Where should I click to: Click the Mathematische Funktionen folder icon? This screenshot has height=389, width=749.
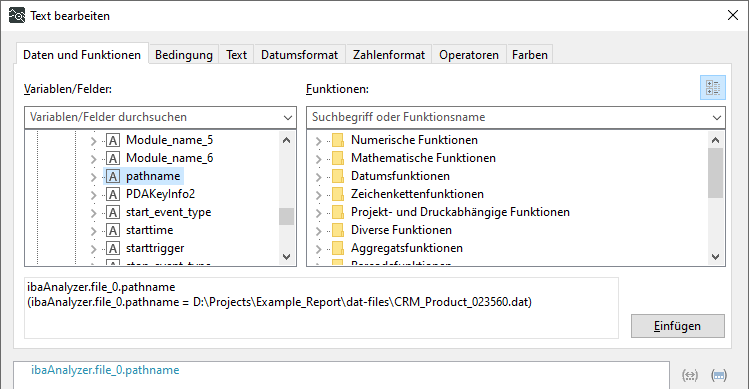pos(338,158)
